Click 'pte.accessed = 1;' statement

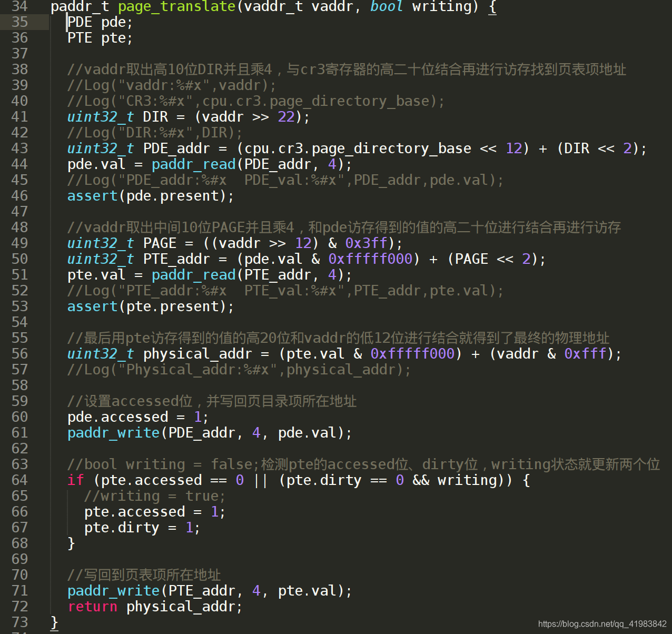point(155,512)
